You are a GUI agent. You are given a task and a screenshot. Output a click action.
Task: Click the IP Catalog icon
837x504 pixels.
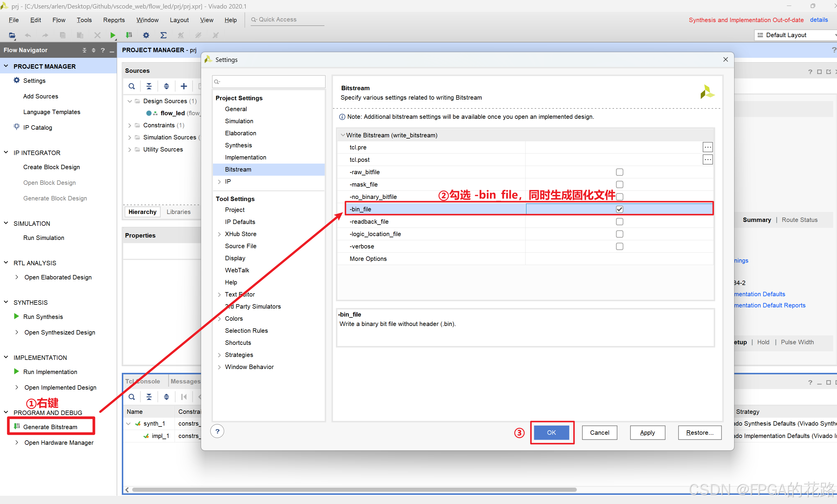(16, 127)
